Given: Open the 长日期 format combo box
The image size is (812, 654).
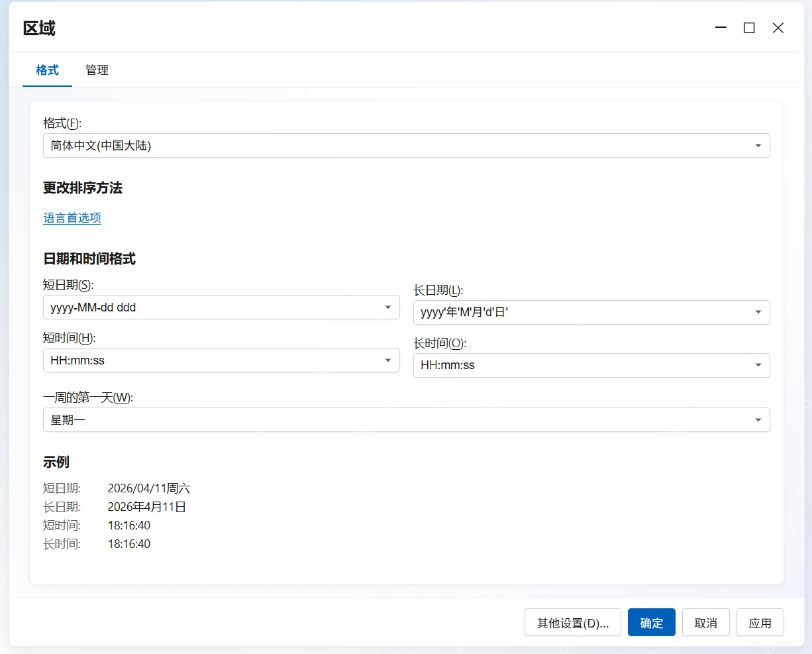Looking at the screenshot, I should 591,312.
